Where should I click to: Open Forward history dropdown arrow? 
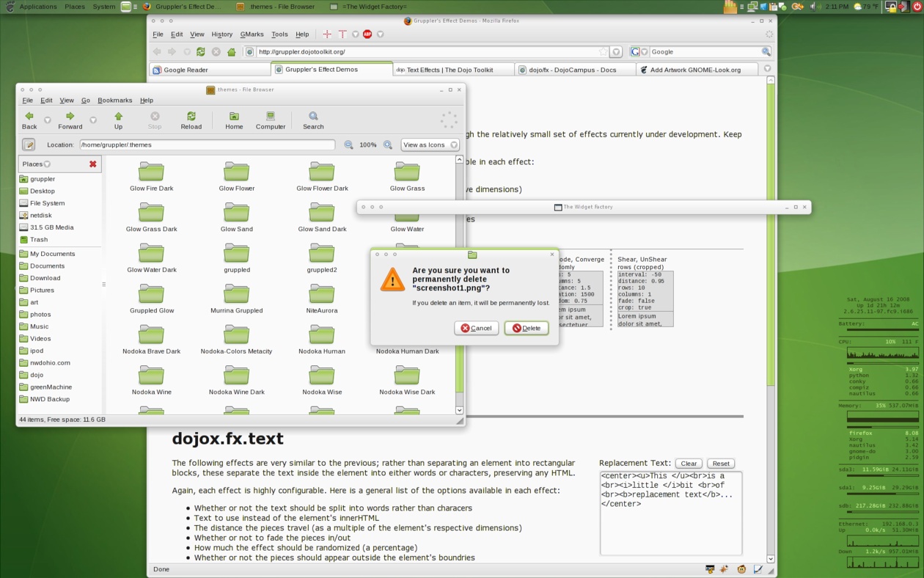(x=93, y=120)
